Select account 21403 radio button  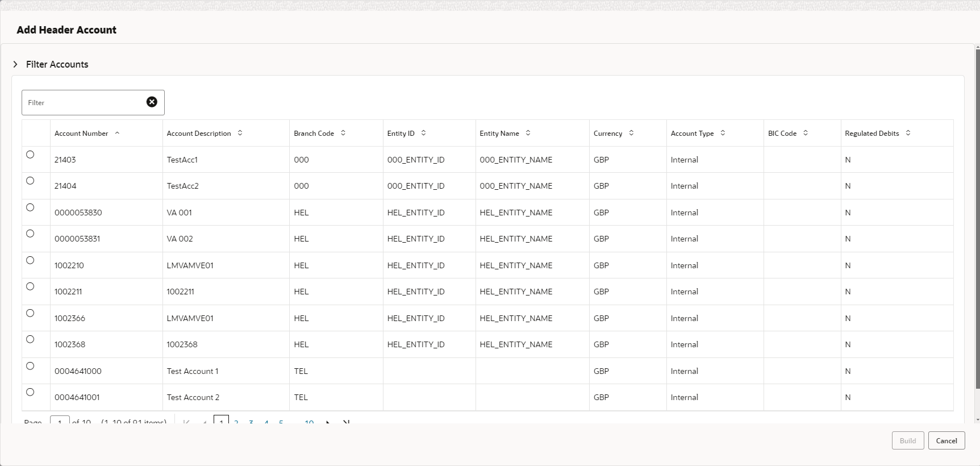click(x=30, y=155)
